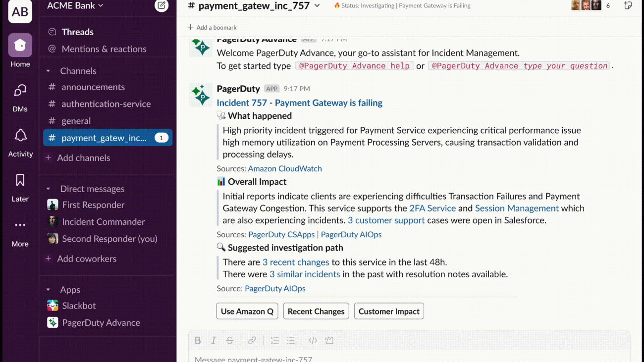Select the payment_gatew_inc channel

(108, 138)
